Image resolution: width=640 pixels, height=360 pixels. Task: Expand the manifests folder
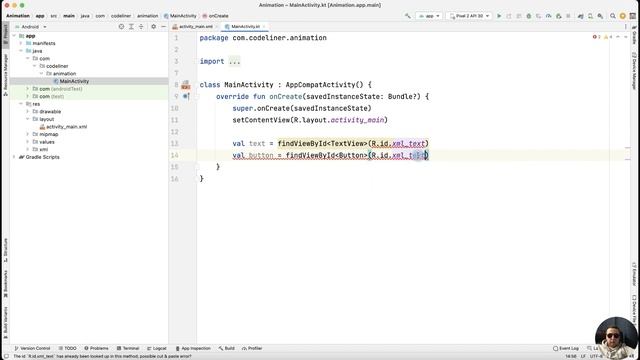21,43
